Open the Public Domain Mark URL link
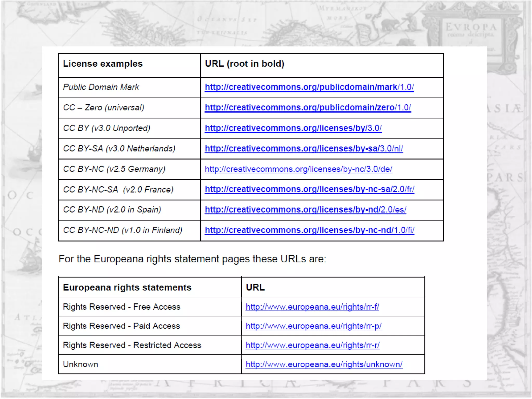The height and width of the screenshot is (399, 532). (x=309, y=87)
